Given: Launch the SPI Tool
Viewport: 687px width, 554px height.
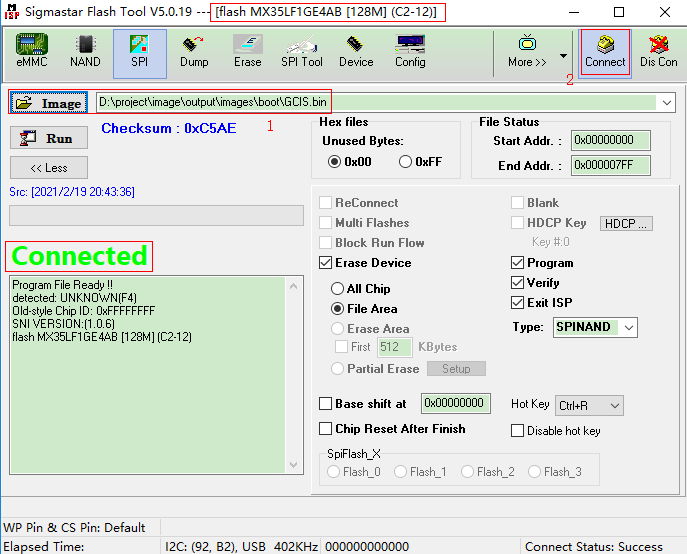Looking at the screenshot, I should [302, 51].
